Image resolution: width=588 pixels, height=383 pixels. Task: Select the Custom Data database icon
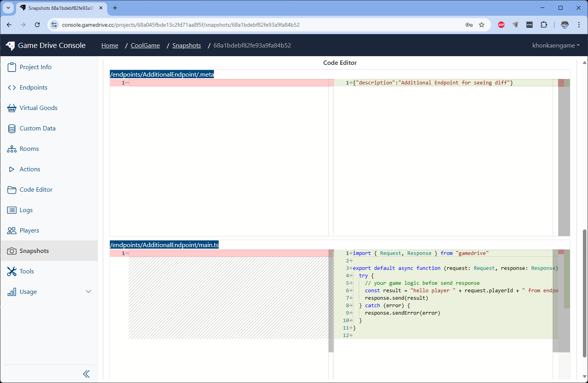click(12, 128)
